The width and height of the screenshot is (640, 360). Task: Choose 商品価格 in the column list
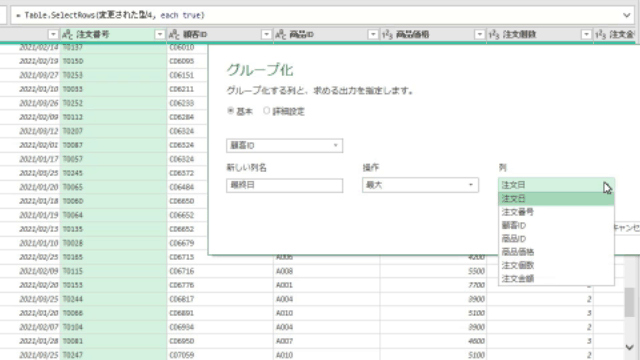click(x=556, y=252)
